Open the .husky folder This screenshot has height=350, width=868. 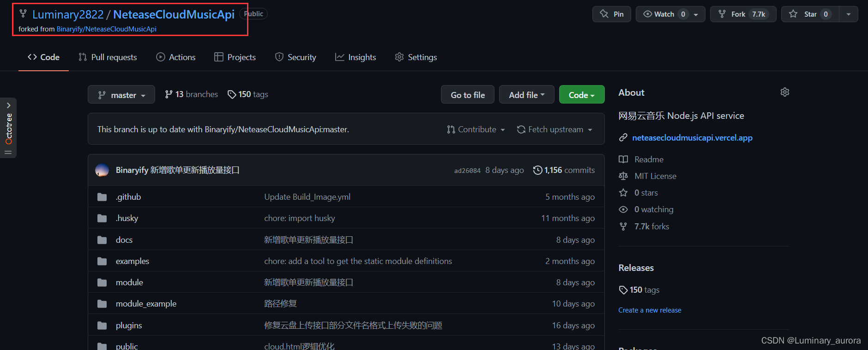(127, 218)
